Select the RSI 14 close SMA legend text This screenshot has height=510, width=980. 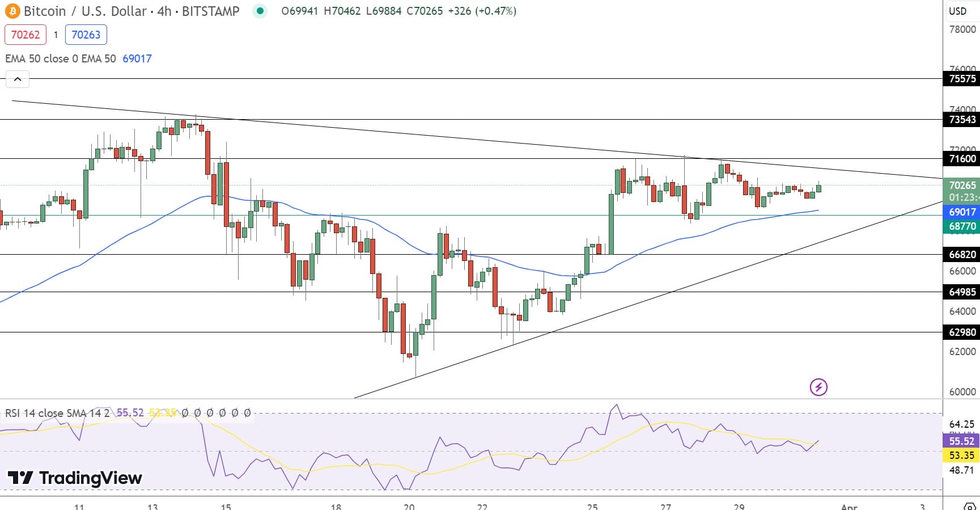tap(57, 413)
